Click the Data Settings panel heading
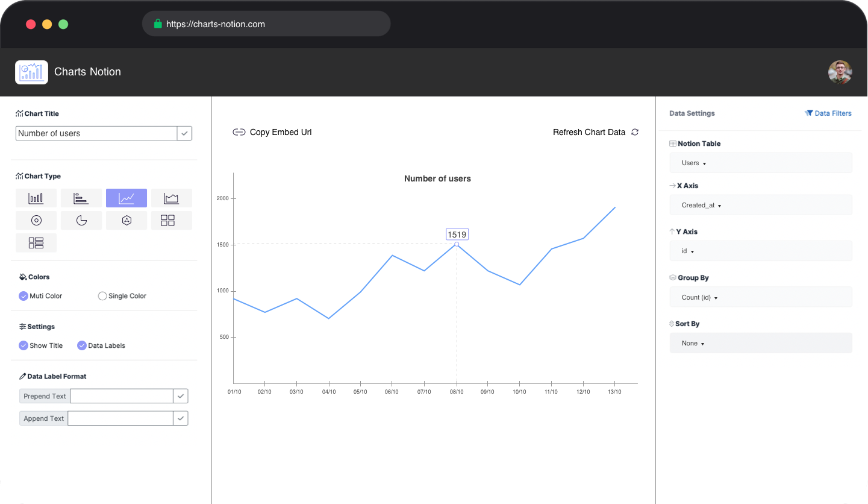This screenshot has width=868, height=504. (x=692, y=113)
